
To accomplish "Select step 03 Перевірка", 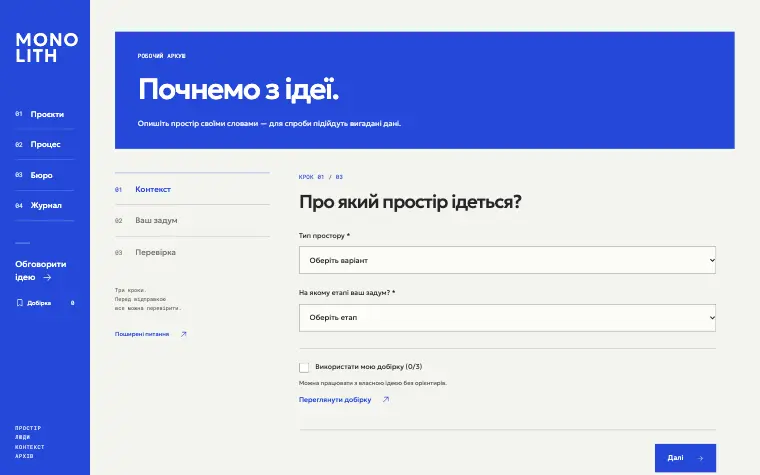I will [x=192, y=253].
